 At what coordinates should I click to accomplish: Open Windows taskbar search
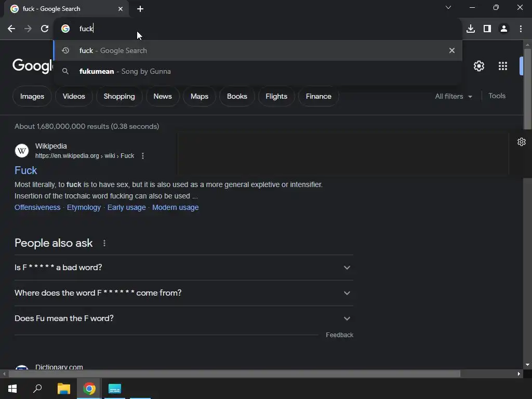coord(37,389)
